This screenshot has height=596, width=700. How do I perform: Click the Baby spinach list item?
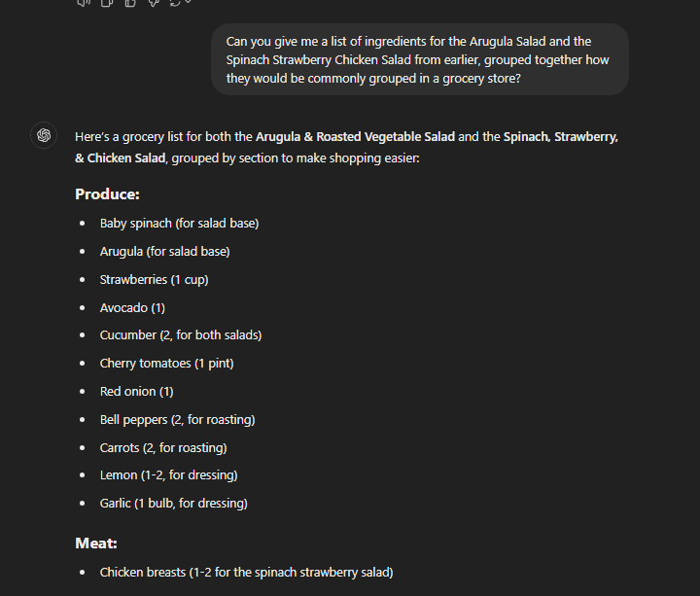(x=179, y=224)
